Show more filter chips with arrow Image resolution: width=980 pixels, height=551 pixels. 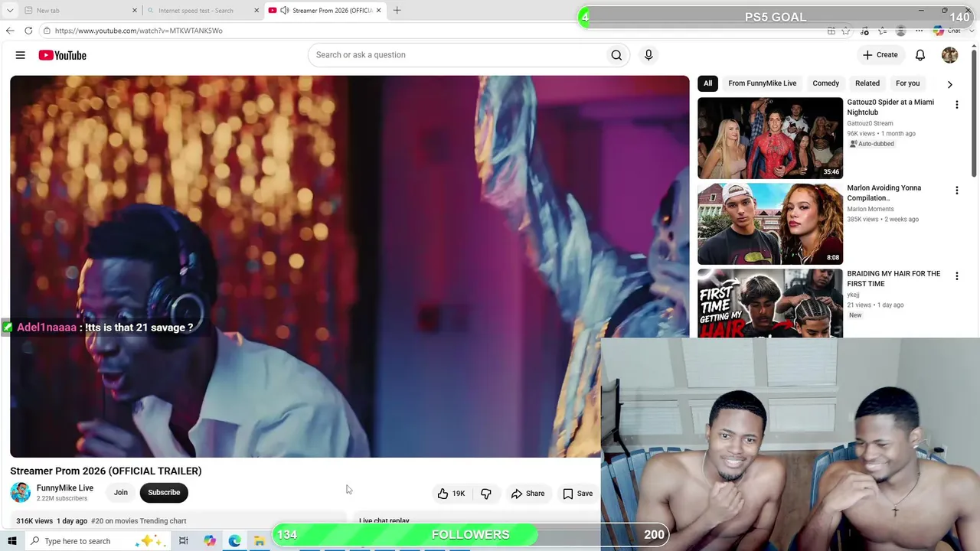click(949, 84)
